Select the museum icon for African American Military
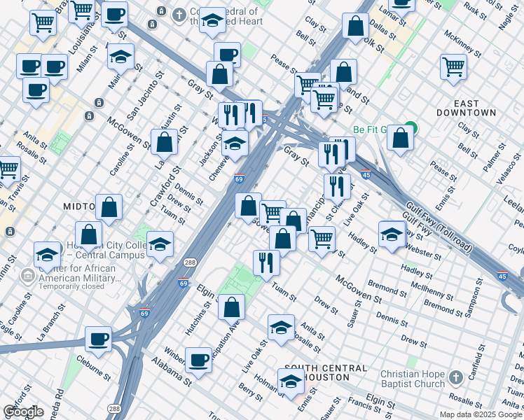 pos(28,274)
